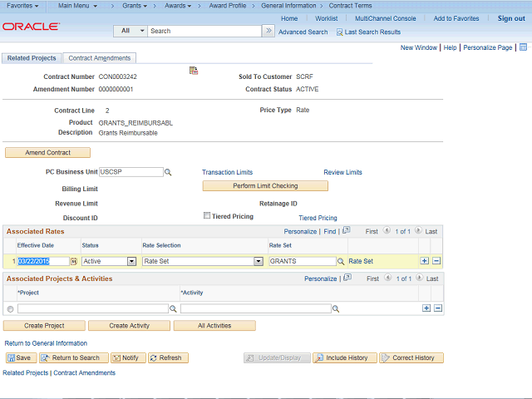The height and width of the screenshot is (399, 532).
Task: Click the search go arrow button
Action: pyautogui.click(x=268, y=31)
